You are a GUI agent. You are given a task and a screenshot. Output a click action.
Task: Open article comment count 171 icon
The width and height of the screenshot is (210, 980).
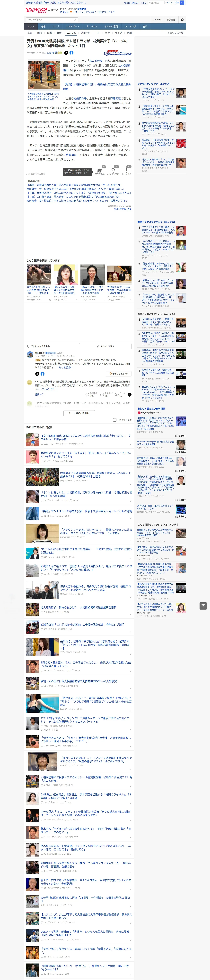pyautogui.click(x=51, y=53)
